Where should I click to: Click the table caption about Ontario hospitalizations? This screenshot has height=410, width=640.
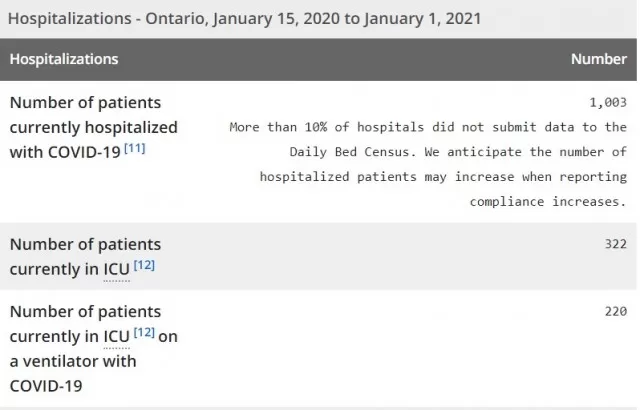[x=244, y=19]
